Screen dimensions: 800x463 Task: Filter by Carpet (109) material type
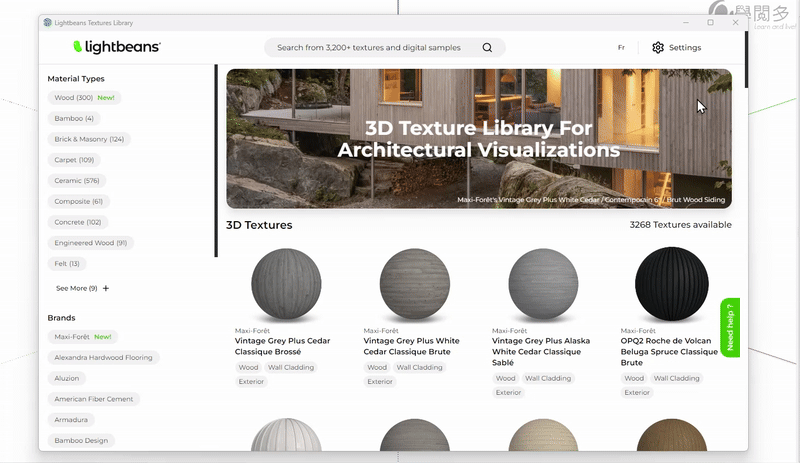pyautogui.click(x=74, y=160)
